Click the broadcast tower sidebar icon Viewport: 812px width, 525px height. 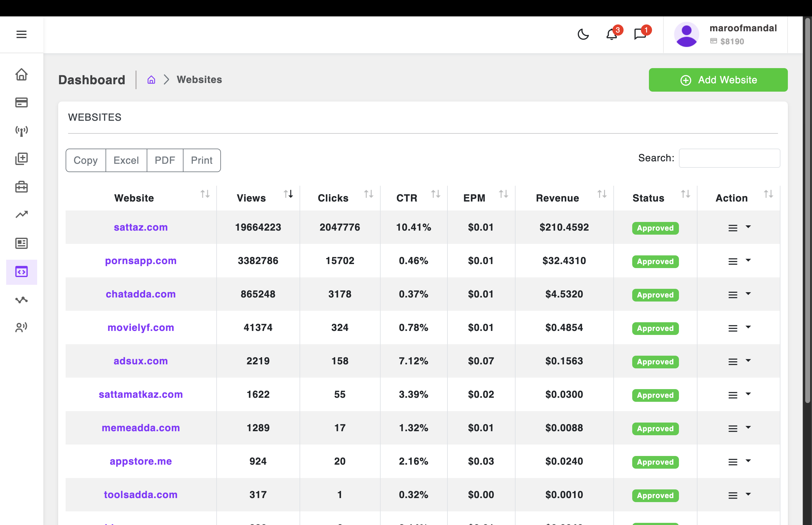pyautogui.click(x=21, y=131)
